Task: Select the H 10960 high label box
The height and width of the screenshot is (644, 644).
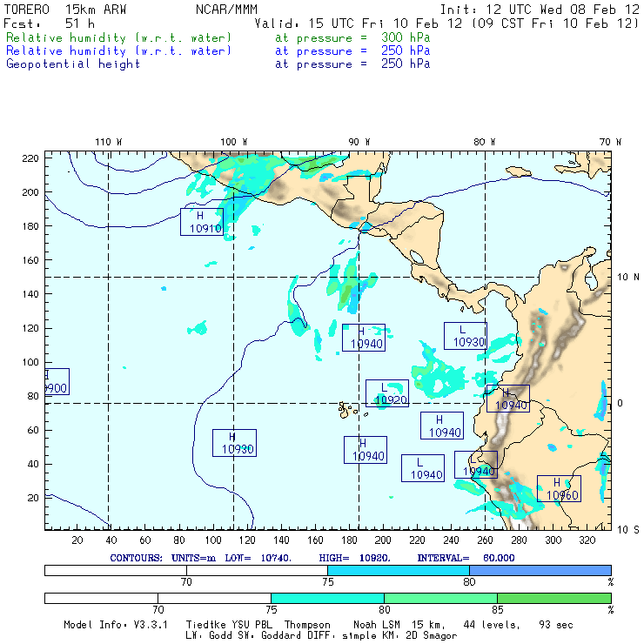Action: [559, 489]
